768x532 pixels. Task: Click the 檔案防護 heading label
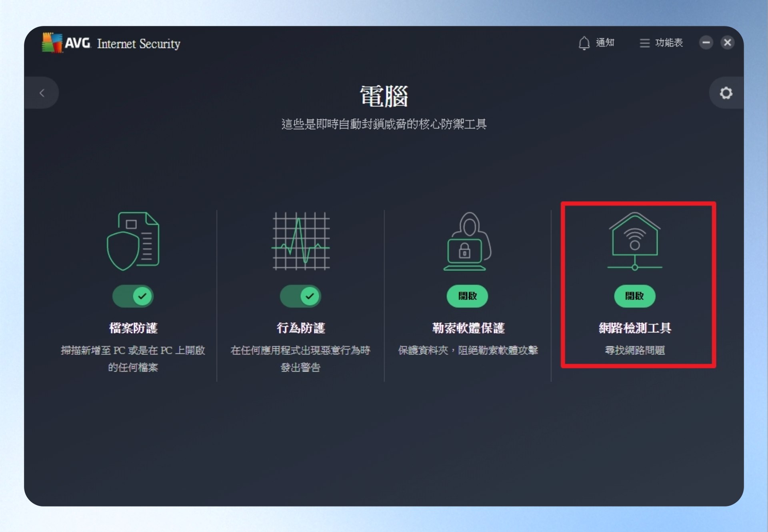(x=133, y=328)
